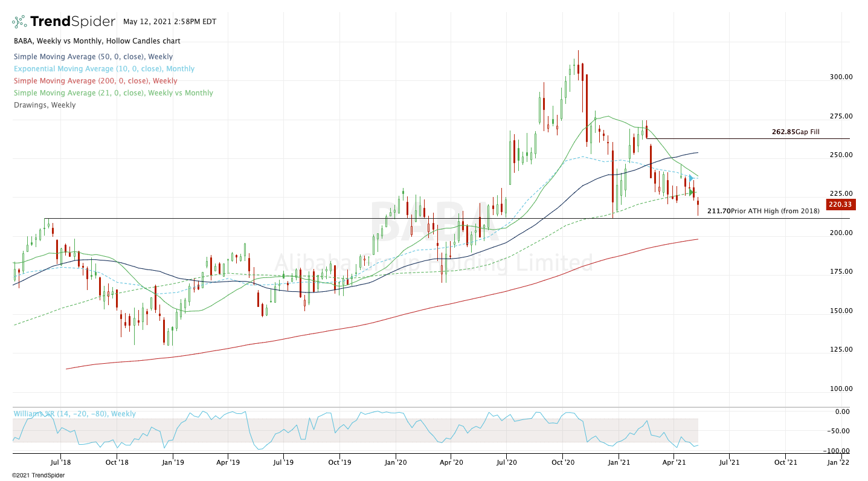
Task: Click the Jul '18 date axis label
Action: pos(61,463)
